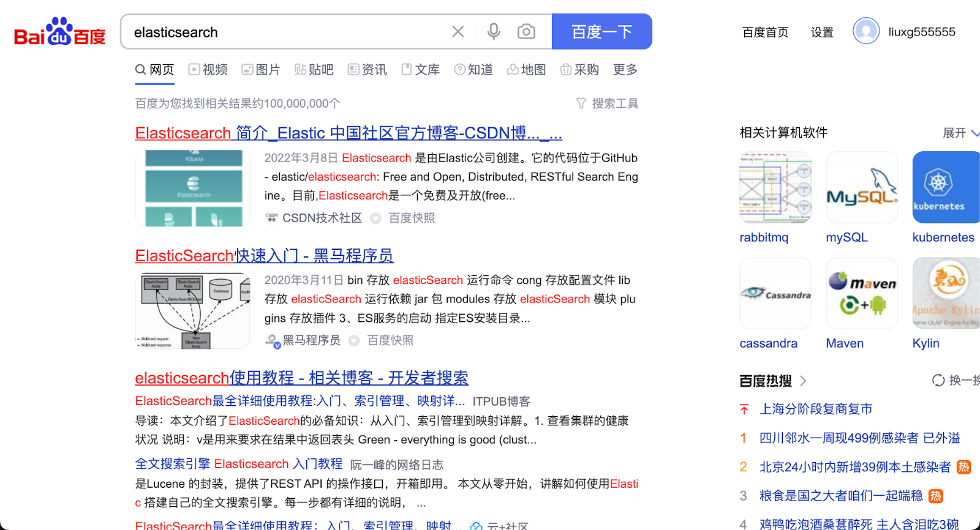Viewport: 980px width, 530px height.
Task: Open 设置 menu
Action: pyautogui.click(x=822, y=32)
